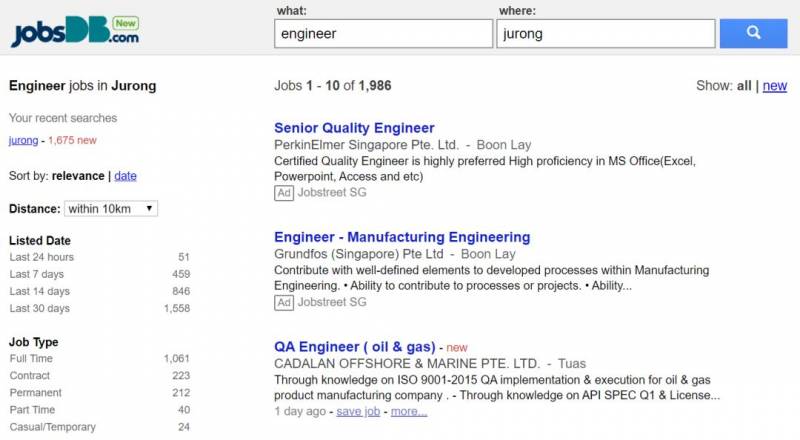Open Engineer - Manufacturing Engineering listing

(402, 237)
